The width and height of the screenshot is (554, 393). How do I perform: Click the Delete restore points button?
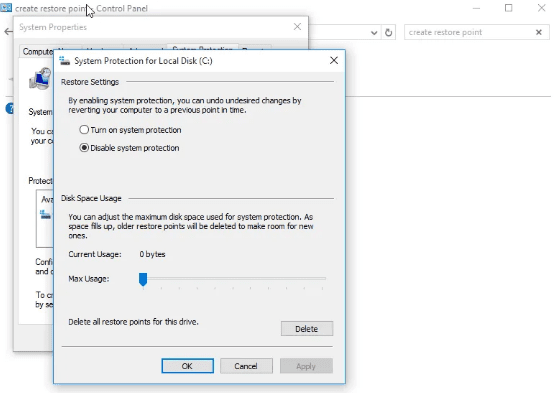[x=307, y=329]
